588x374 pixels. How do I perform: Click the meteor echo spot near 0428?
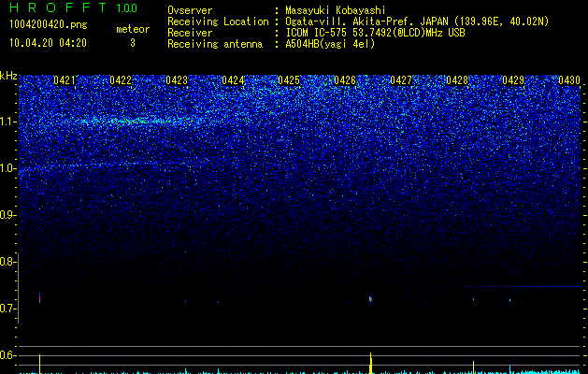pyautogui.click(x=473, y=299)
